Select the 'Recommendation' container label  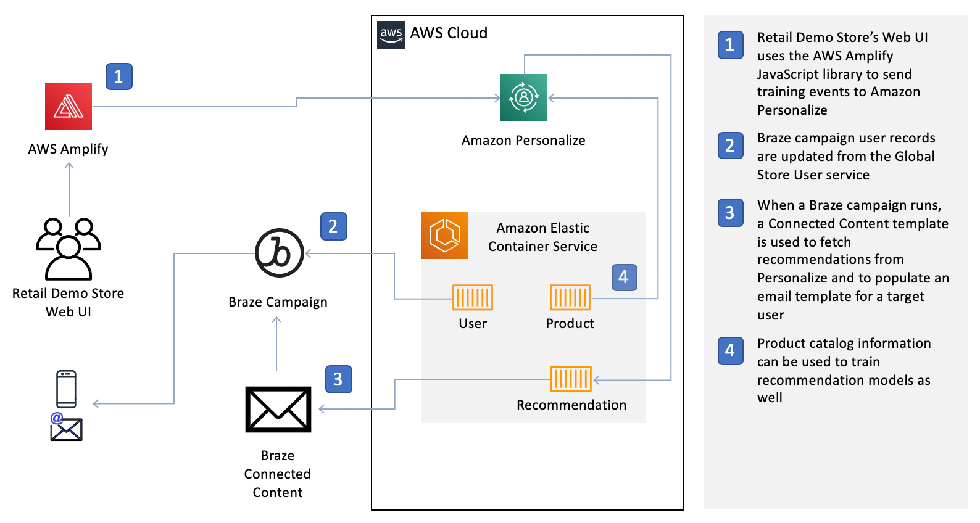click(x=571, y=405)
